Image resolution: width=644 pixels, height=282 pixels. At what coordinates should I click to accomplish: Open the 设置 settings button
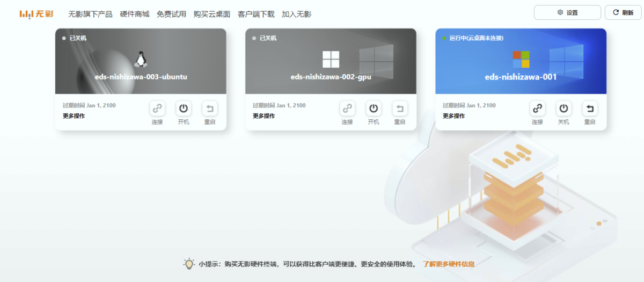[x=567, y=12]
